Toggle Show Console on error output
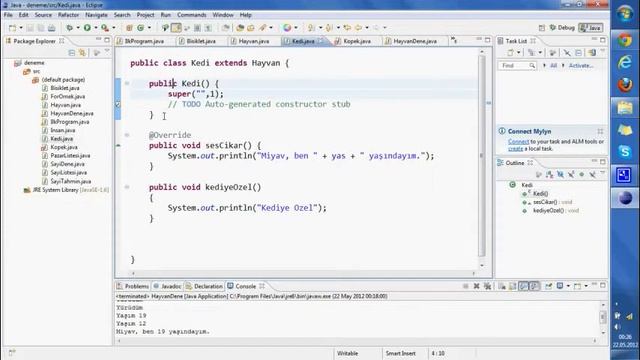 click(x=534, y=286)
